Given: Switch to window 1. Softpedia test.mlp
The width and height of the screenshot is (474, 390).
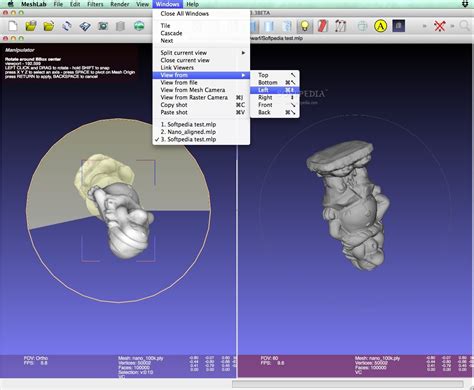Looking at the screenshot, I should (201, 124).
